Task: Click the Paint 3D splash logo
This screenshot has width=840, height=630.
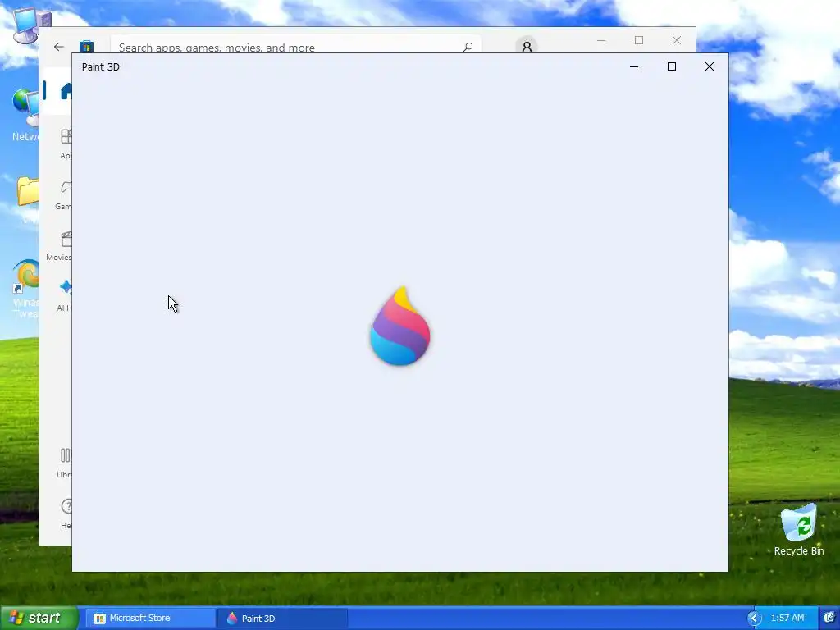Action: point(400,326)
